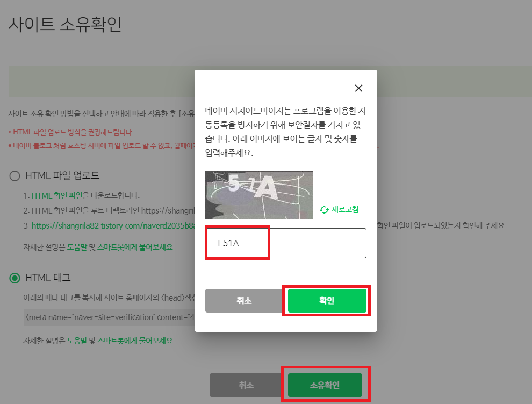Click the captcha text input field
Image resolution: width=532 pixels, height=404 pixels.
pyautogui.click(x=286, y=243)
